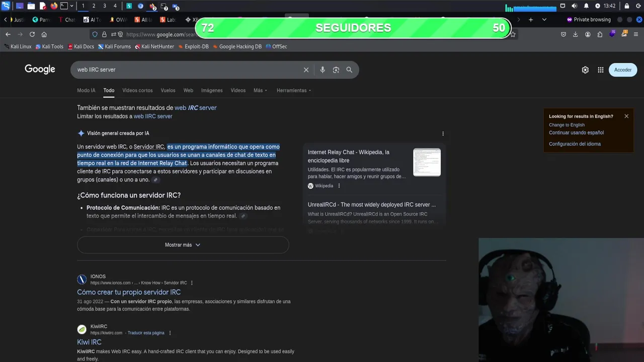
Task: Open the Firefox downloads panel
Action: pos(576,34)
